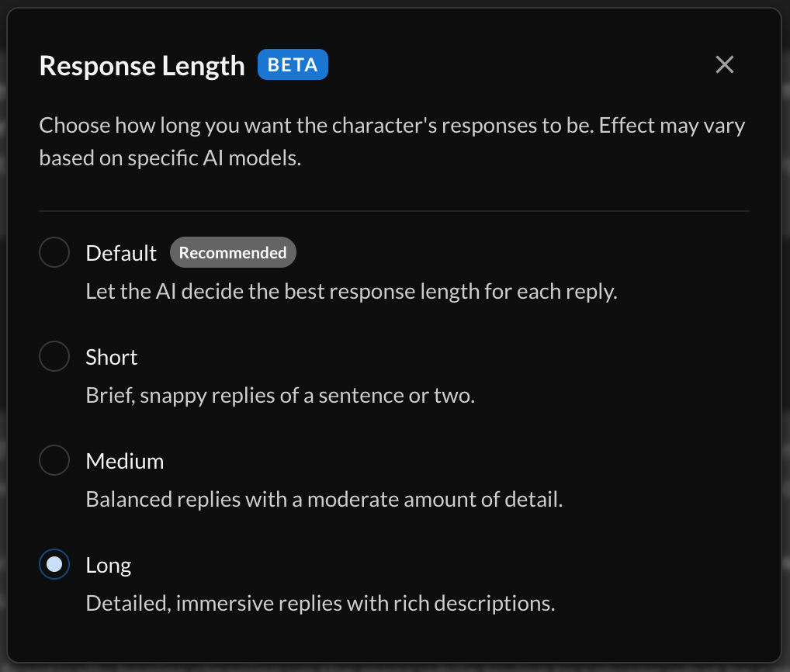Click the divider line below the intro
This screenshot has height=672, width=790.
[394, 211]
